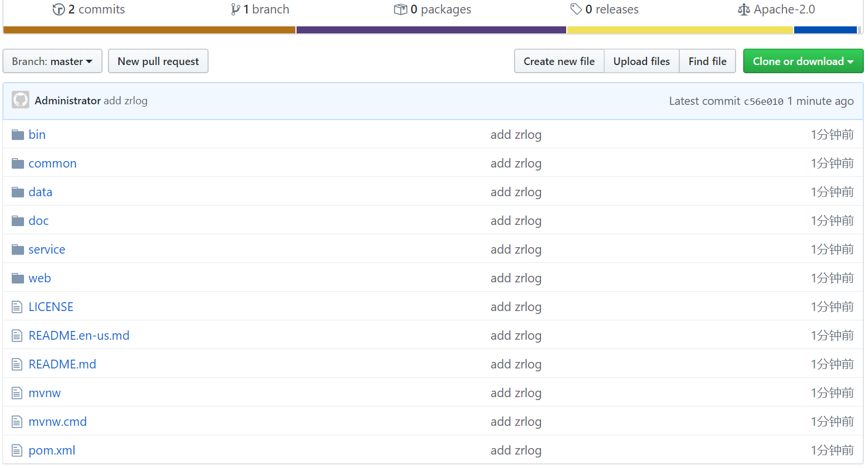868x468 pixels.
Task: Click add zrlog message in LICENSE row
Action: tap(516, 307)
